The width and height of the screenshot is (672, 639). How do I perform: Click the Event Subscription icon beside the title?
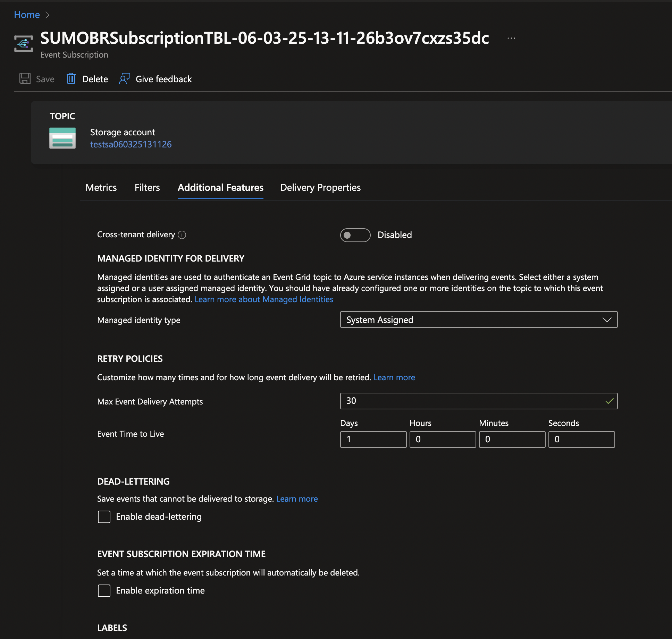(23, 44)
